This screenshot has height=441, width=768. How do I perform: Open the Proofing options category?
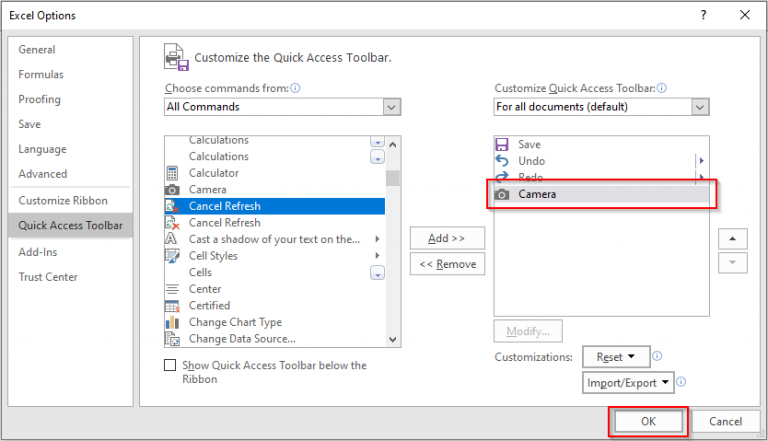coord(40,99)
